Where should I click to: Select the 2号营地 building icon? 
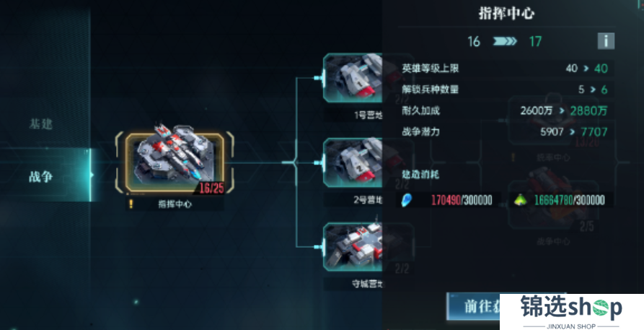[x=353, y=162]
